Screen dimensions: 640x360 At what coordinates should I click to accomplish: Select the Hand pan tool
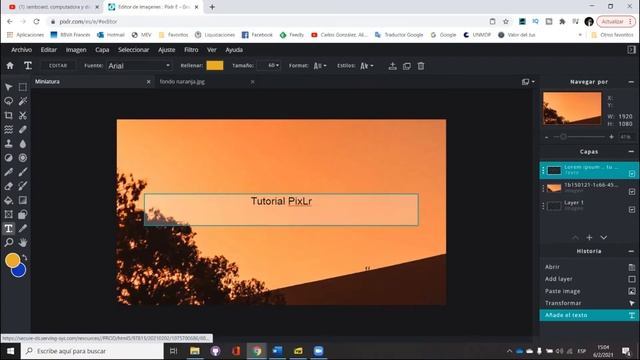[x=23, y=242]
